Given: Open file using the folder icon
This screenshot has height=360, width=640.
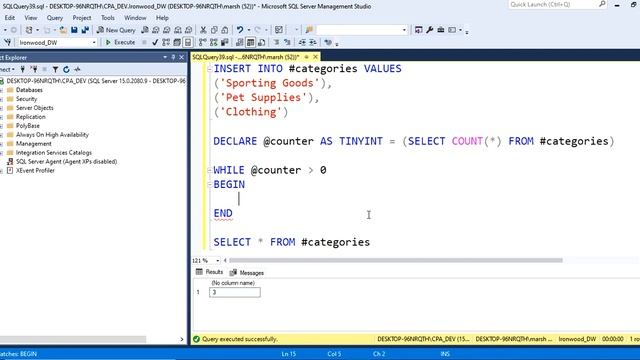Looking at the screenshot, I should pyautogui.click(x=63, y=30).
